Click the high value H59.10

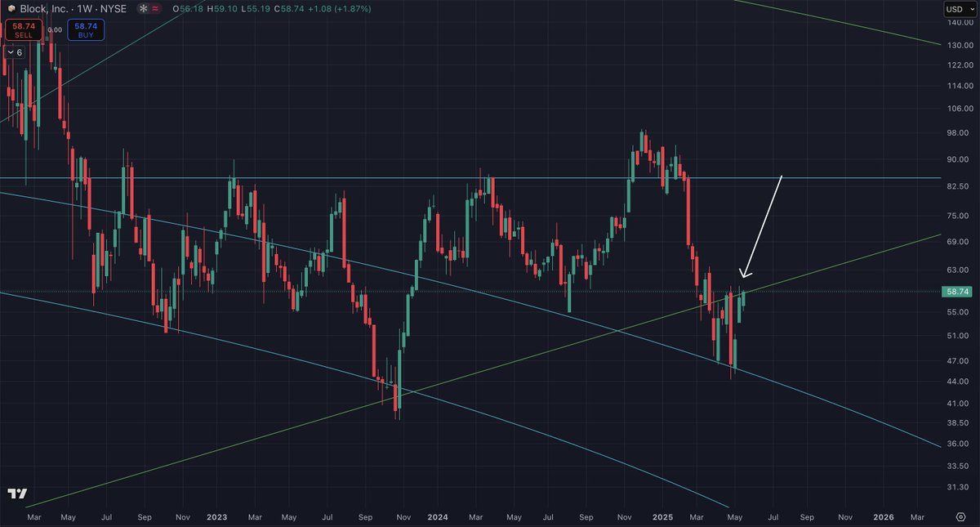pyautogui.click(x=222, y=8)
